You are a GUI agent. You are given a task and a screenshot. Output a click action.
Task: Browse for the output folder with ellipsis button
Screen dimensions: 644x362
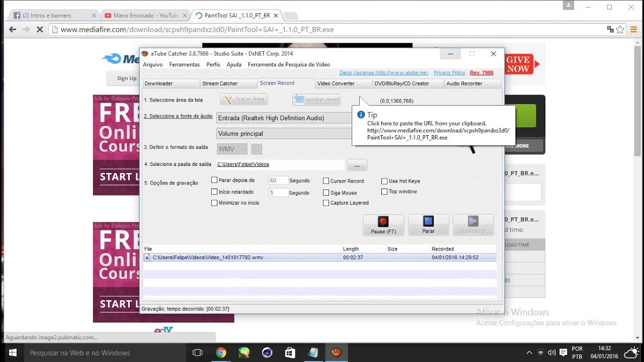[357, 165]
